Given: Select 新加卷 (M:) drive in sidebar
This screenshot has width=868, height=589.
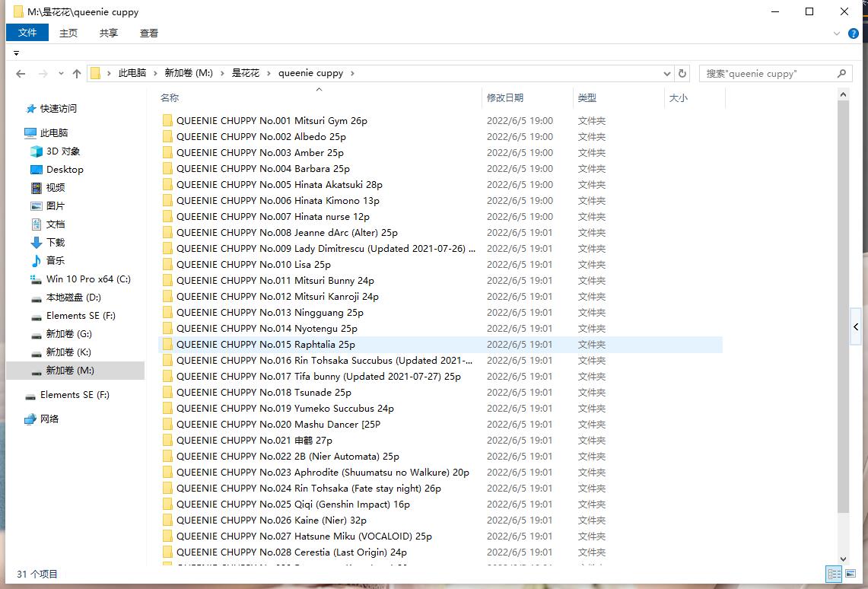Looking at the screenshot, I should [75, 371].
